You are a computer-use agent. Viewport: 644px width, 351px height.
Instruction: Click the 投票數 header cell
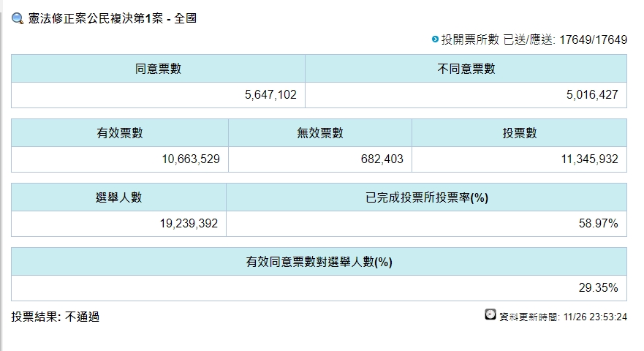(x=520, y=133)
